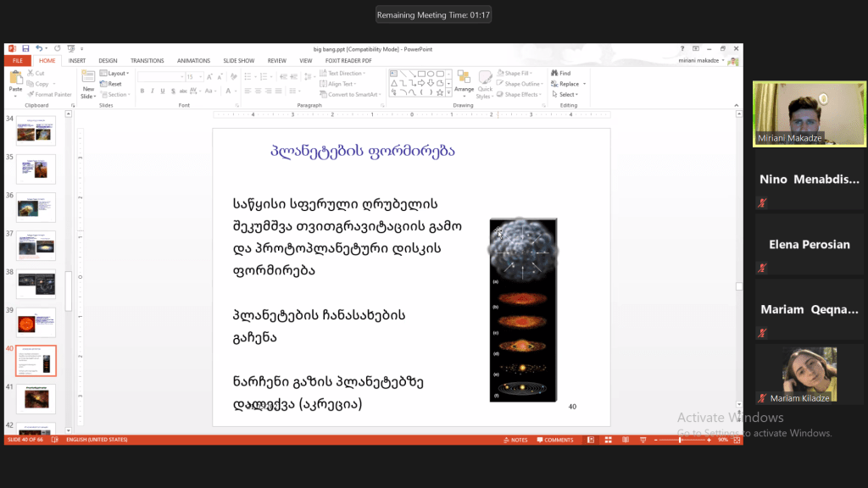Expand the Layout dropdown
This screenshot has height=488, width=868.
coord(117,74)
